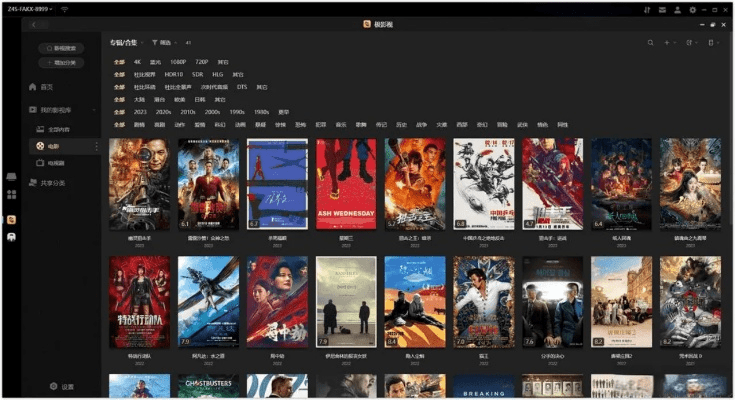Image resolution: width=735 pixels, height=400 pixels.
Task: Collapse the 我的影视库 section
Action: click(x=95, y=110)
